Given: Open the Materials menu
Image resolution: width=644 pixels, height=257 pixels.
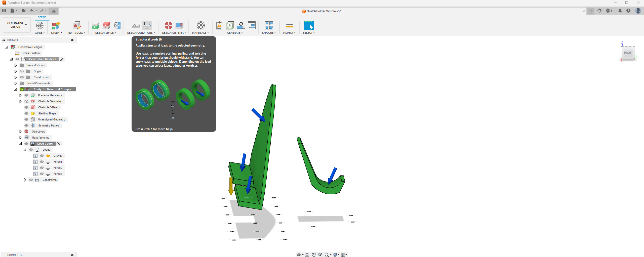Looking at the screenshot, I should [x=200, y=33].
